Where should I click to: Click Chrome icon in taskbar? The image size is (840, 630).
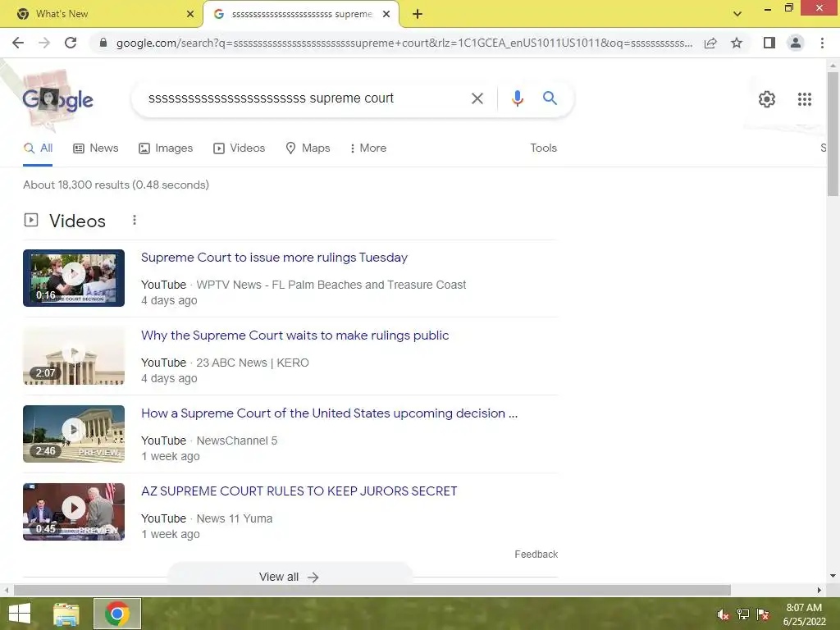coord(117,614)
